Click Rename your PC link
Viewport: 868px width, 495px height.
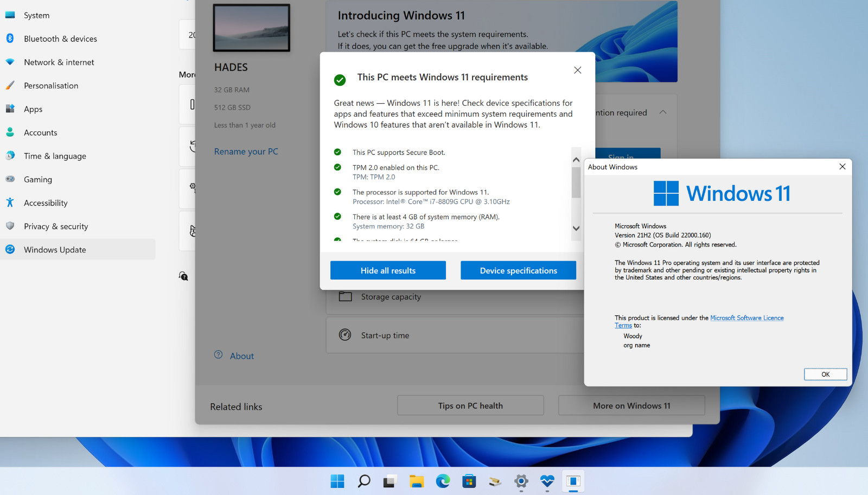click(246, 151)
